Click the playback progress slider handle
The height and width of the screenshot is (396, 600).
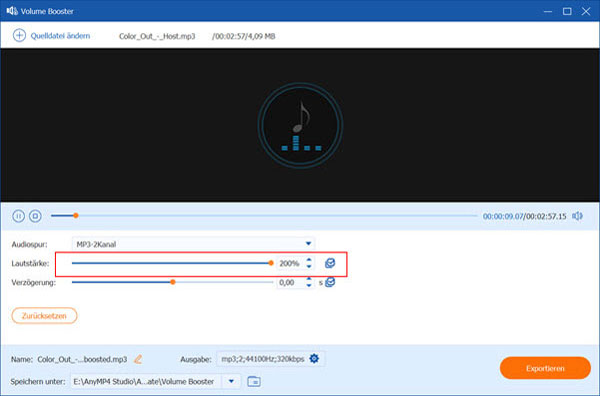pos(76,216)
